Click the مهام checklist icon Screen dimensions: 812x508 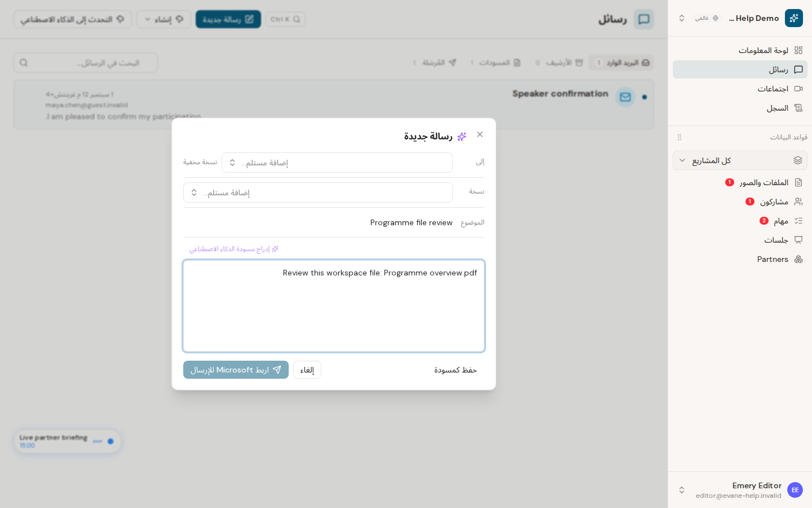click(x=798, y=221)
